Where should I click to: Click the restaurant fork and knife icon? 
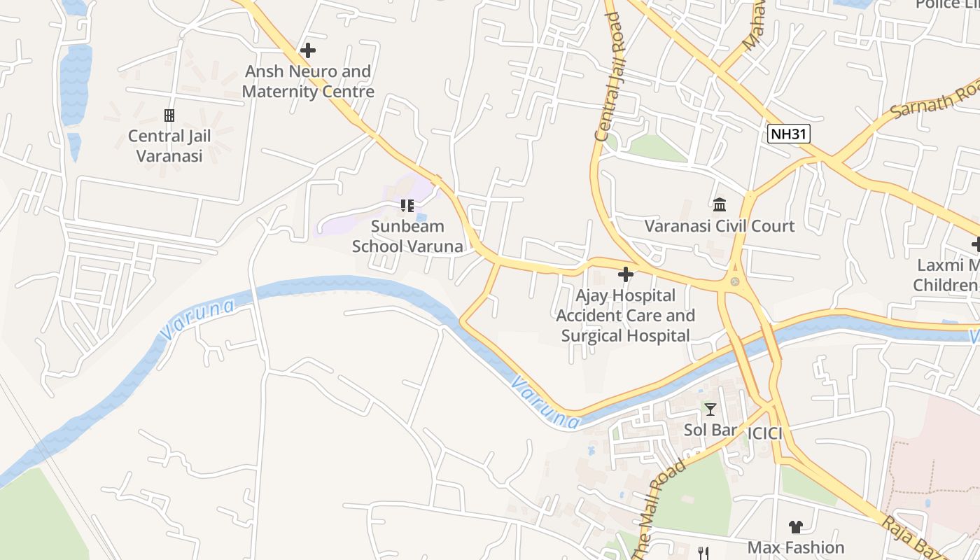(x=703, y=554)
